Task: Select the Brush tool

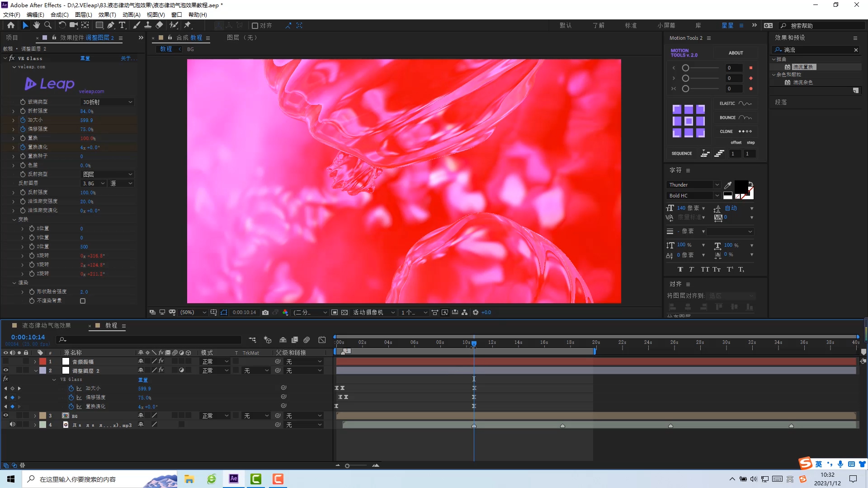Action: 137,25
